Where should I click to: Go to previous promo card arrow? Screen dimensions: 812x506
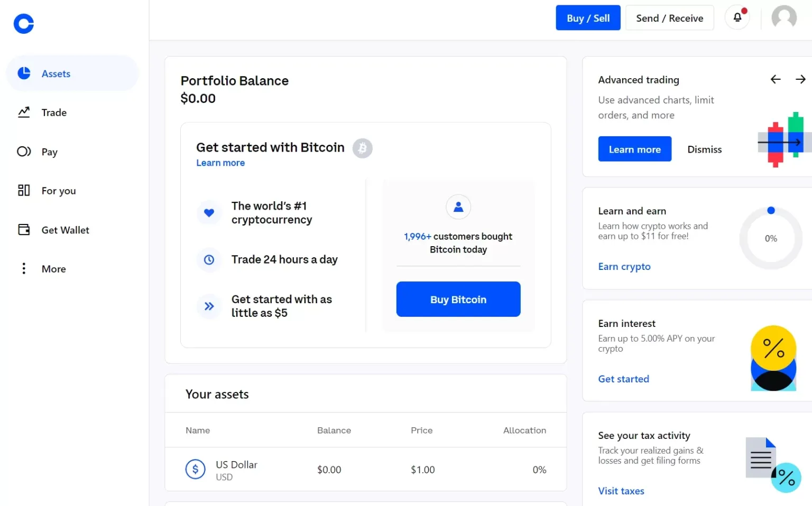[x=776, y=79]
